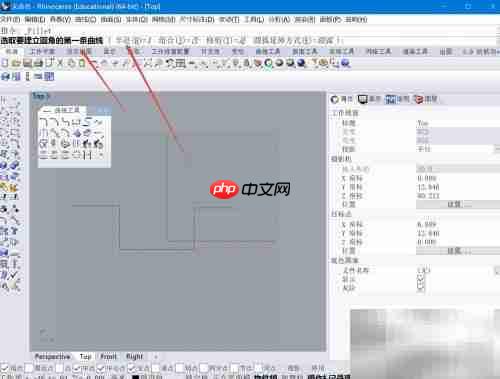Open the 图层 Layers panel tab
This screenshot has height=379, width=500.
point(425,99)
